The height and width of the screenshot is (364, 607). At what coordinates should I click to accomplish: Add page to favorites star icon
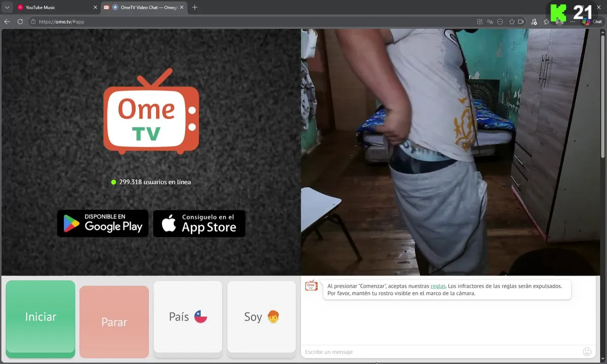(x=512, y=22)
